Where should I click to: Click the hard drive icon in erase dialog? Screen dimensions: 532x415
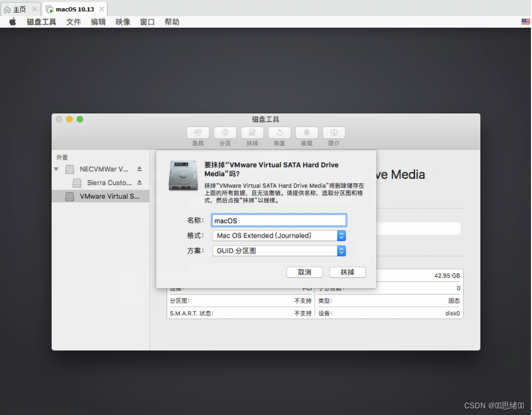click(x=183, y=175)
